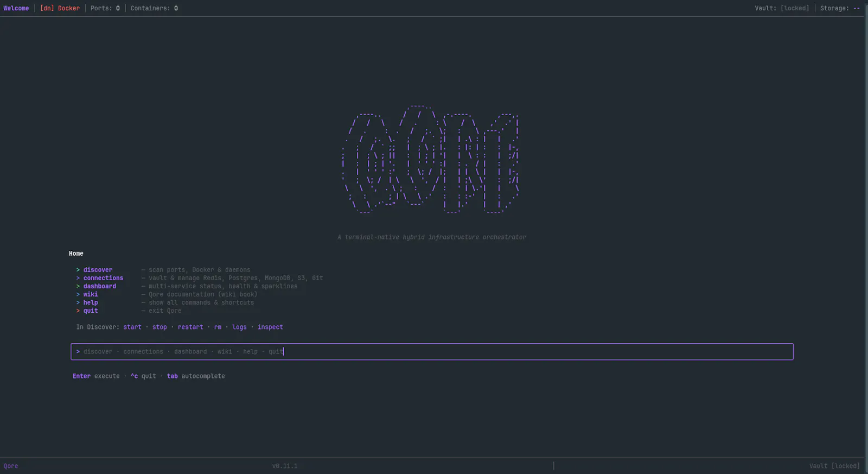
Task: Click the v0.11.1 version label
Action: coord(285,466)
